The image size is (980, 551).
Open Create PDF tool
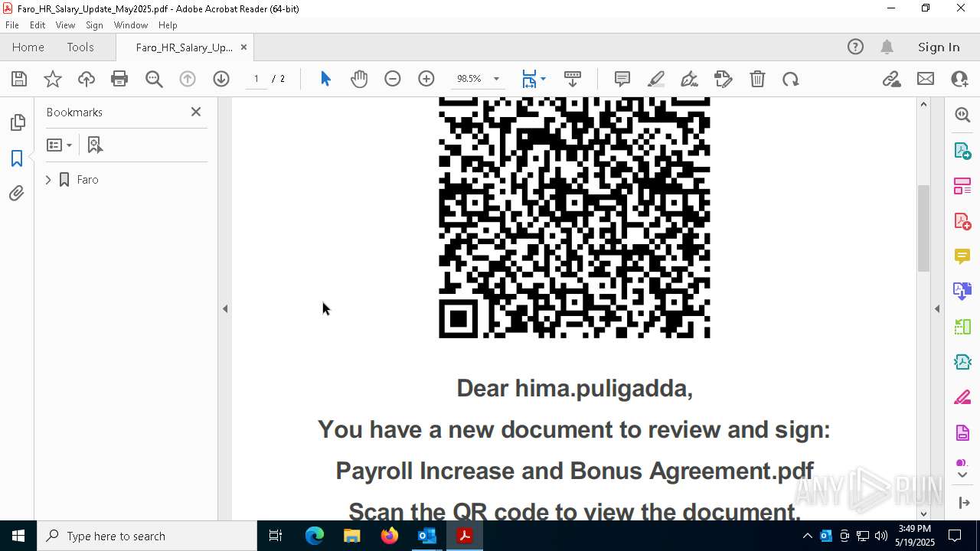[x=962, y=221]
